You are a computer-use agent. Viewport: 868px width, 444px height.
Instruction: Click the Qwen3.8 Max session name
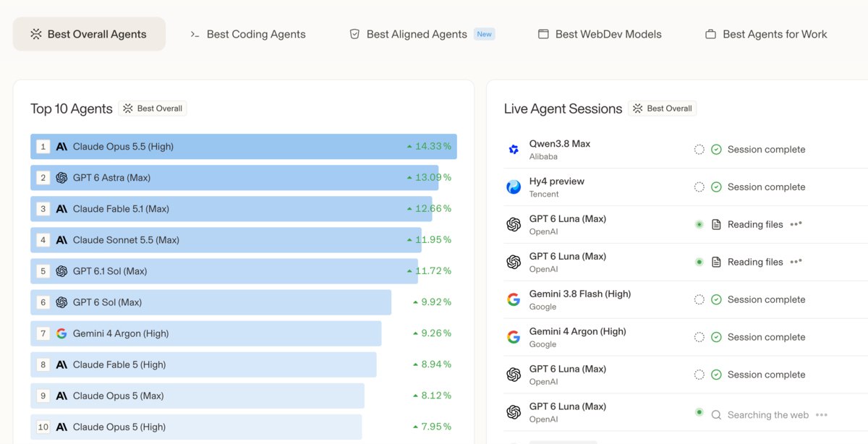pyautogui.click(x=560, y=144)
